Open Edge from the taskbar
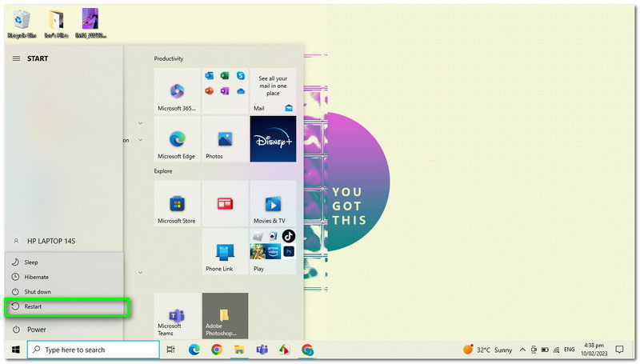Screen dimensions: 640x364 click(194, 350)
